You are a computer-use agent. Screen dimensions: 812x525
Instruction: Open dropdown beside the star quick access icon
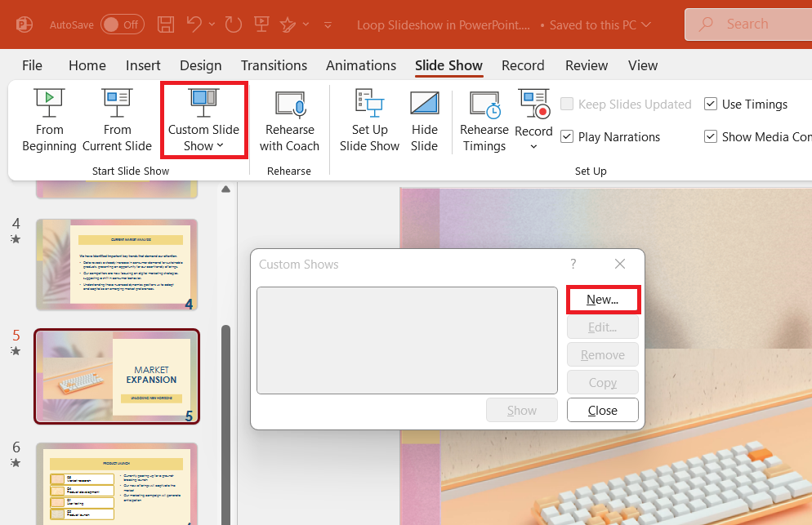pyautogui.click(x=306, y=24)
